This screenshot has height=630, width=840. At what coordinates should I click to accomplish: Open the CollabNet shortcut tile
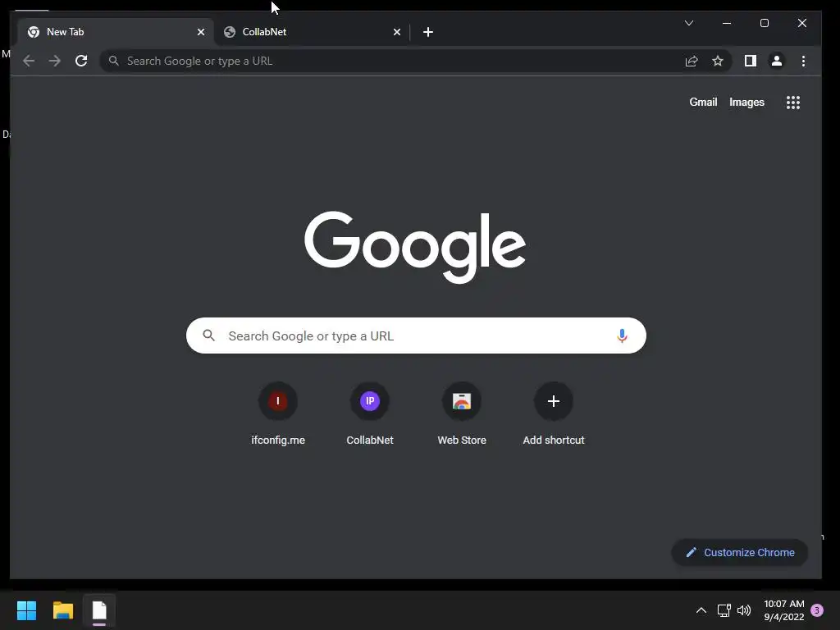point(370,414)
